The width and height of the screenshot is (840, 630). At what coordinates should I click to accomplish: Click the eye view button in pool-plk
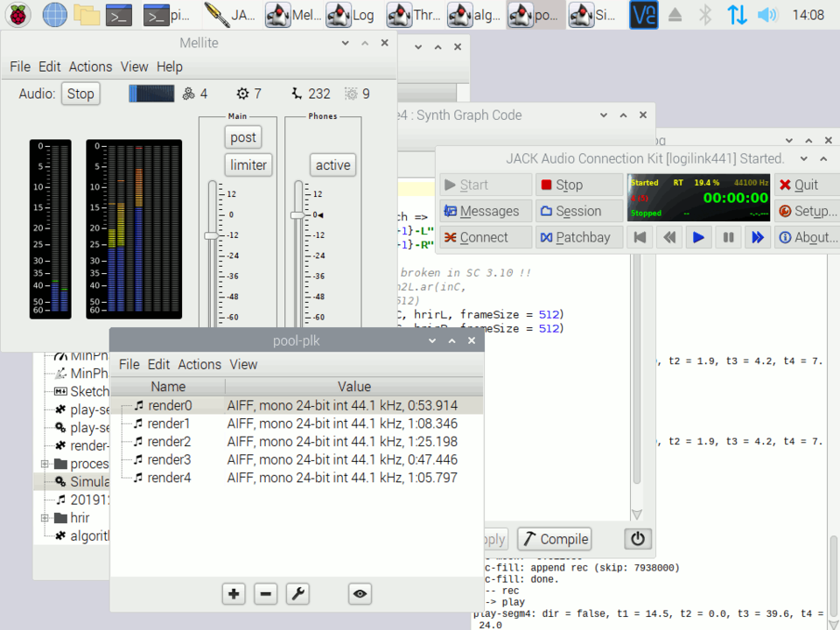point(360,594)
